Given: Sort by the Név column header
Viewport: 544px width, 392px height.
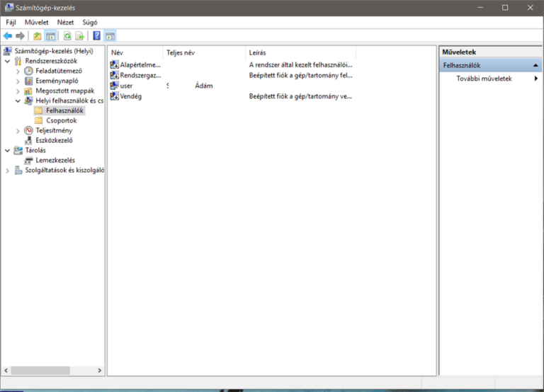Looking at the screenshot, I should click(x=135, y=52).
